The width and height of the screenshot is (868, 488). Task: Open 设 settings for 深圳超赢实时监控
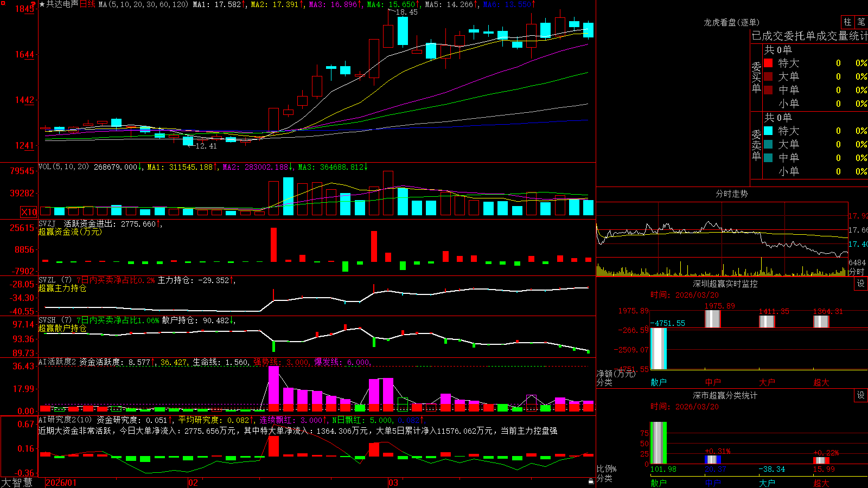coord(861,284)
